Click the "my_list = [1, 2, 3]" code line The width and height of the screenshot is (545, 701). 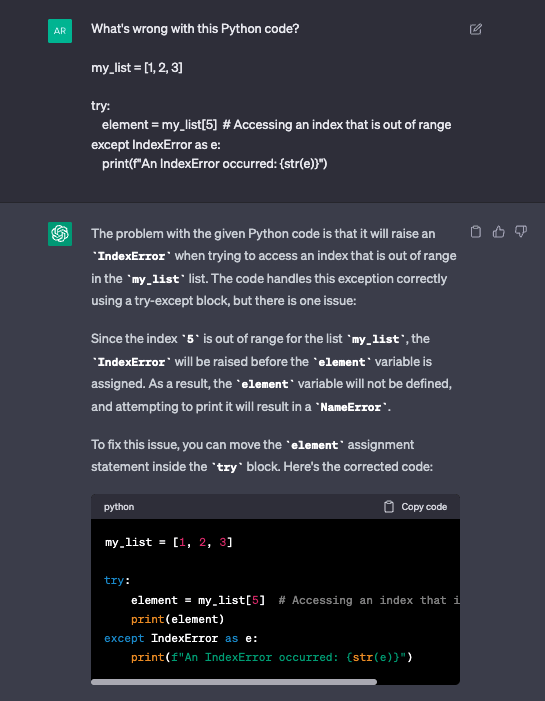point(169,542)
